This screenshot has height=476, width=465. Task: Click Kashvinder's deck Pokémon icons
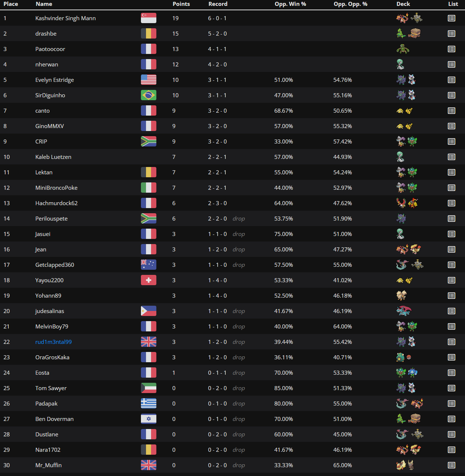point(409,18)
